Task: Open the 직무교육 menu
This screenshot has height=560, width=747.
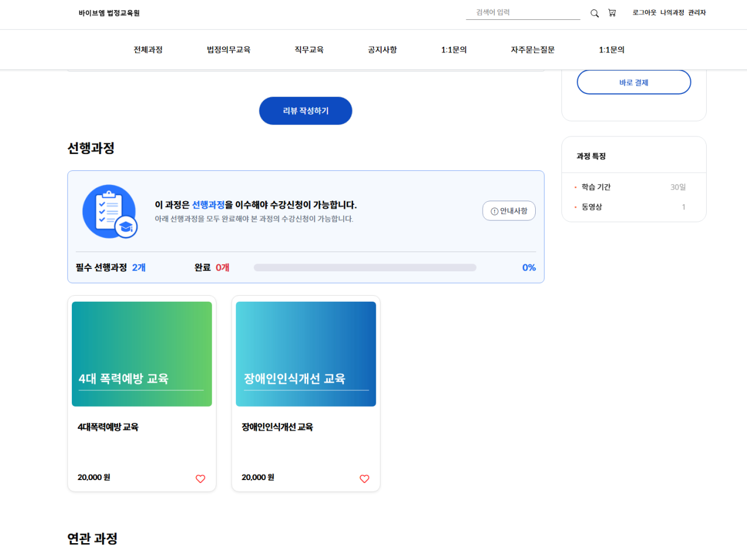Action: [x=309, y=50]
